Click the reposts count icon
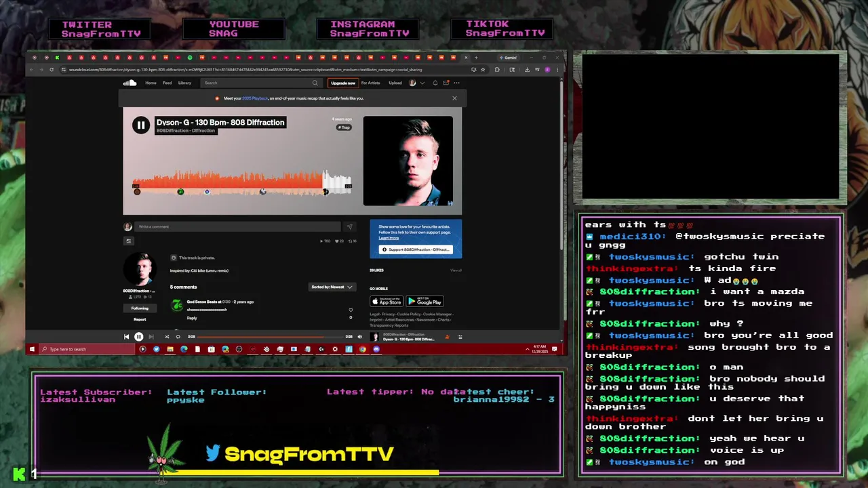 352,241
